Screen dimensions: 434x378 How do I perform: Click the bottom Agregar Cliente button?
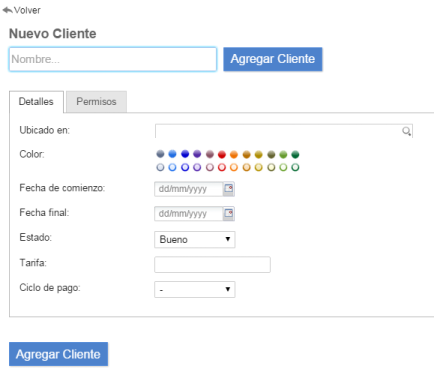[x=58, y=354]
